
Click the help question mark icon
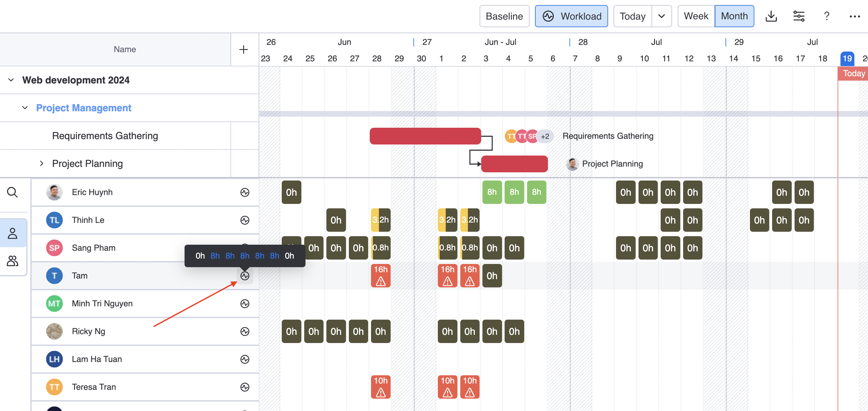tap(827, 16)
